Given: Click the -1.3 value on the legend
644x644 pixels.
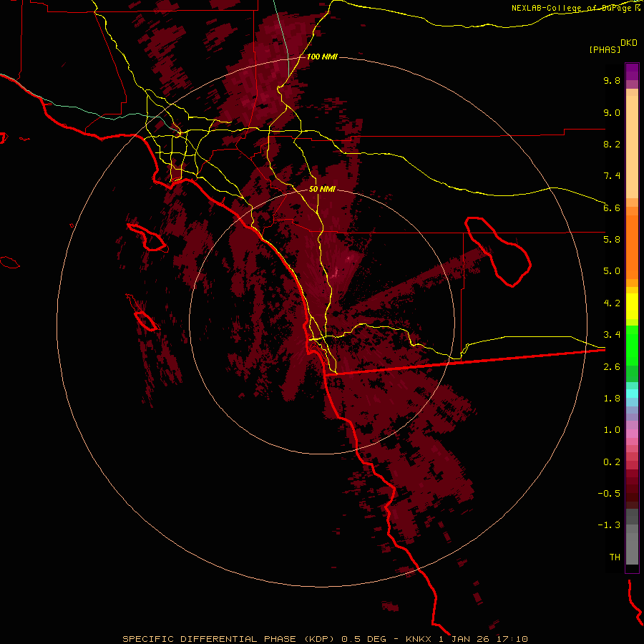Looking at the screenshot, I should coord(609,525).
